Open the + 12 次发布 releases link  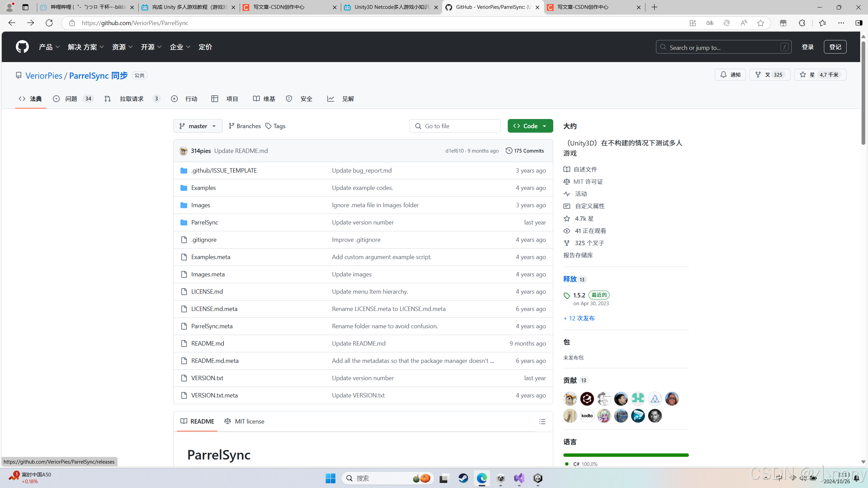pyautogui.click(x=578, y=318)
